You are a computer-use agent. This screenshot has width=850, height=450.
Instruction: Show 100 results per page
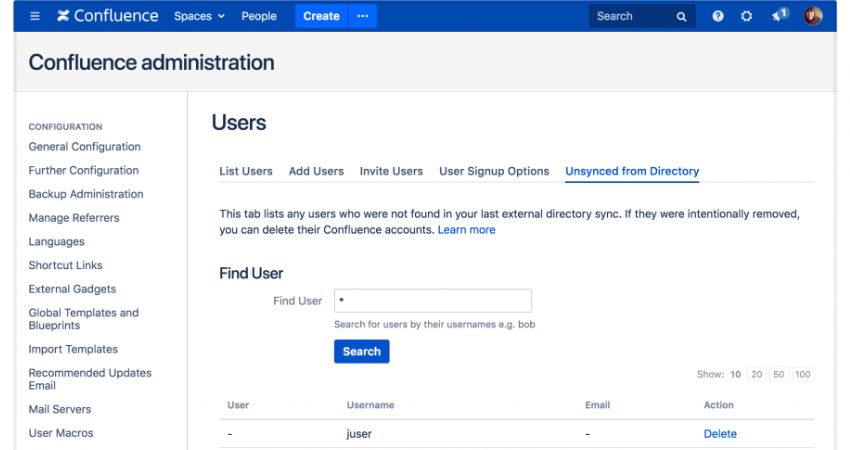(802, 374)
